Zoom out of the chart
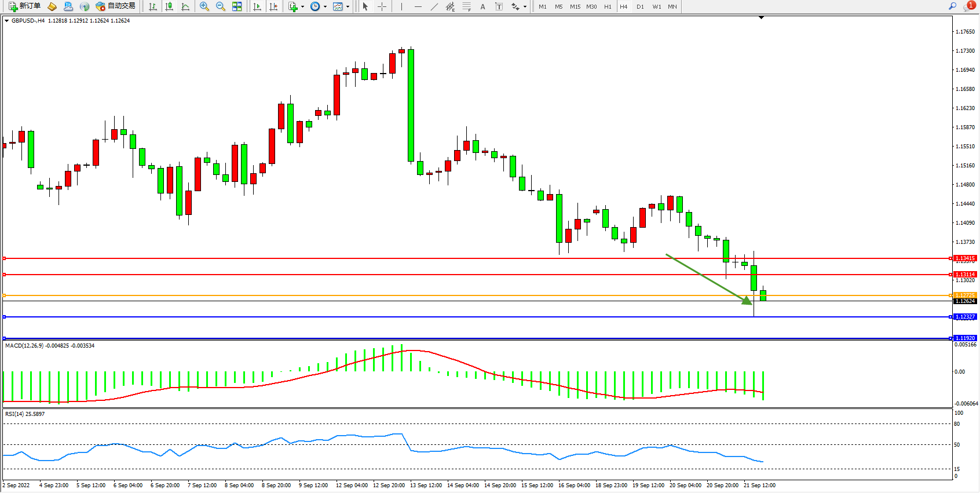The image size is (980, 493). pos(221,6)
